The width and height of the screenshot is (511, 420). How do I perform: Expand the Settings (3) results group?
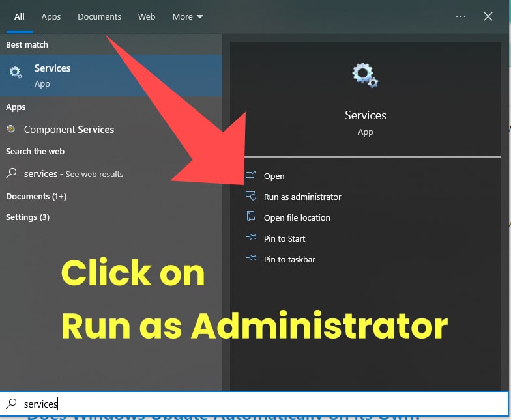(27, 217)
